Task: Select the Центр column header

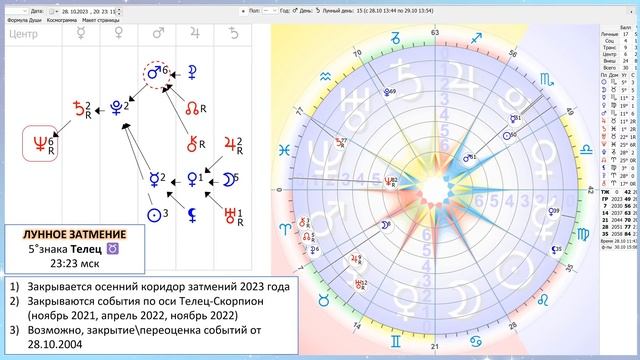Action: (23, 34)
